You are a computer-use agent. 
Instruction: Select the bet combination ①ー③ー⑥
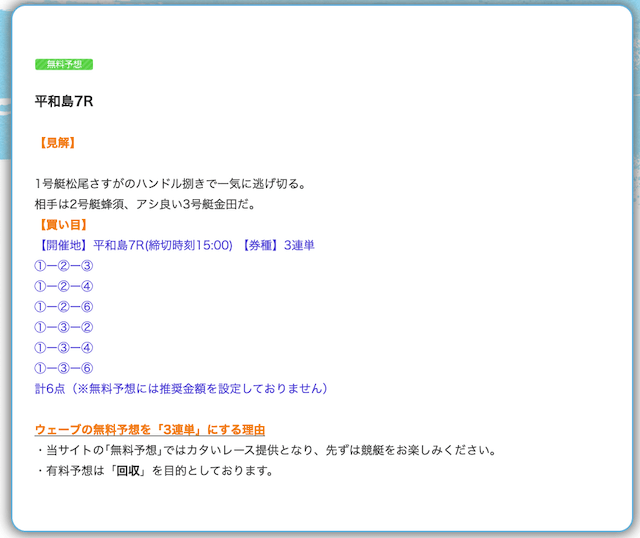[x=64, y=368]
